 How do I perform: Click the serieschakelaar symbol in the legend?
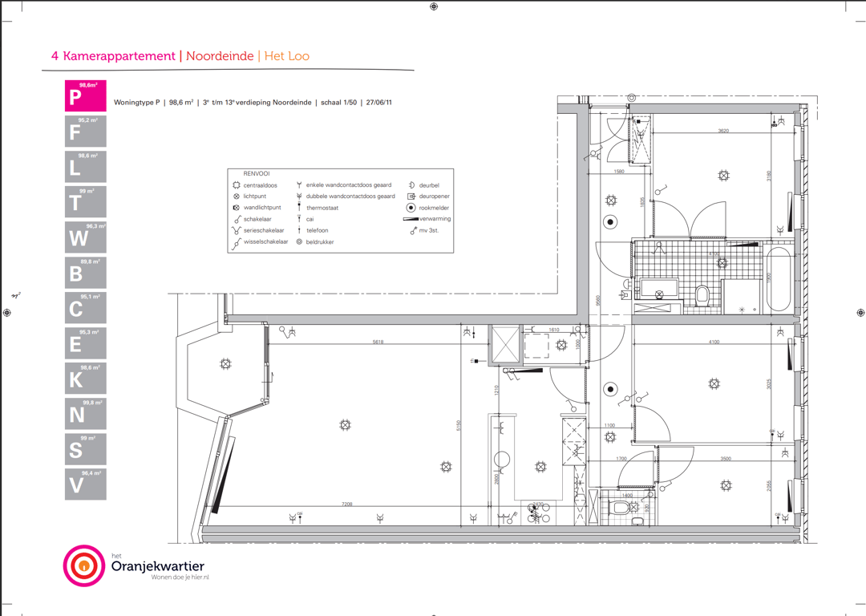tap(237, 230)
